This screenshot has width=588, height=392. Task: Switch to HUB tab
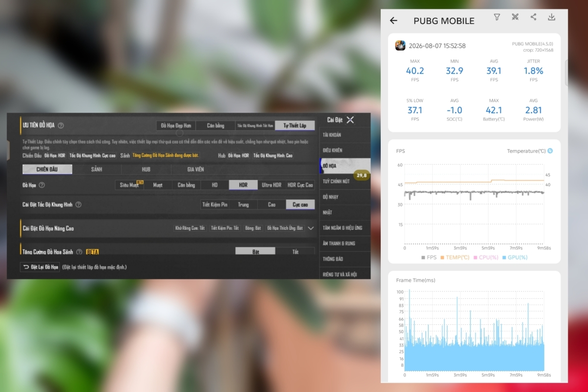pyautogui.click(x=146, y=169)
